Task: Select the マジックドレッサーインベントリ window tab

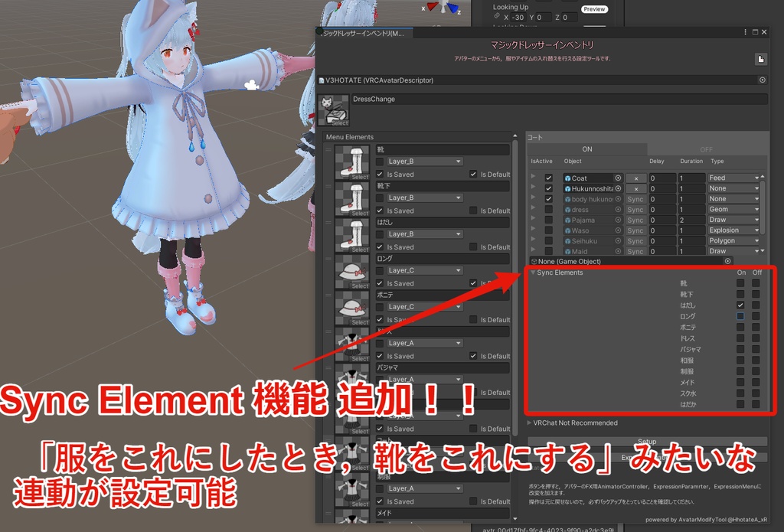Action: point(364,34)
